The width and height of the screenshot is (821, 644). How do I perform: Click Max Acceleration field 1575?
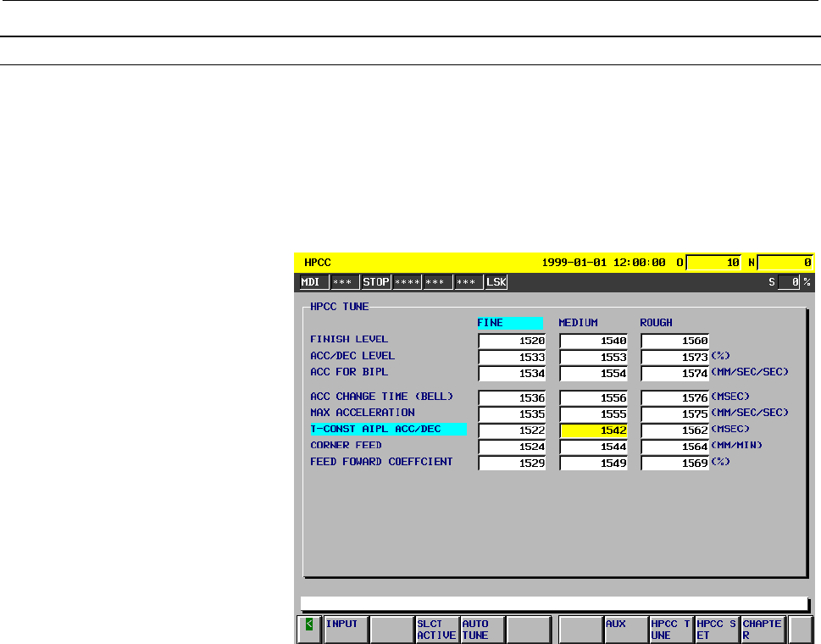(675, 414)
